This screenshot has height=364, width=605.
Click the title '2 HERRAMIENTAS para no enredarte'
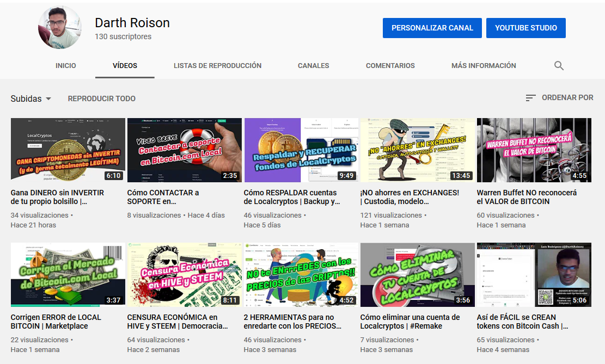292,322
